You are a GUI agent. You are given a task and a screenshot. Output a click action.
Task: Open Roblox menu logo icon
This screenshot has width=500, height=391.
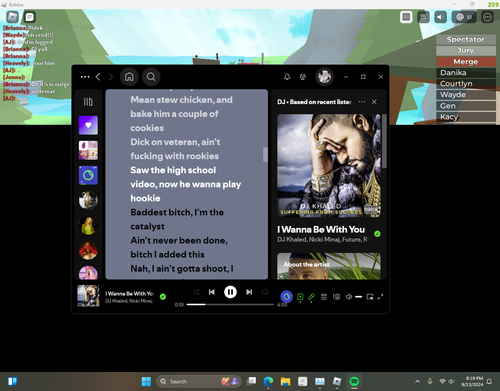[12, 17]
